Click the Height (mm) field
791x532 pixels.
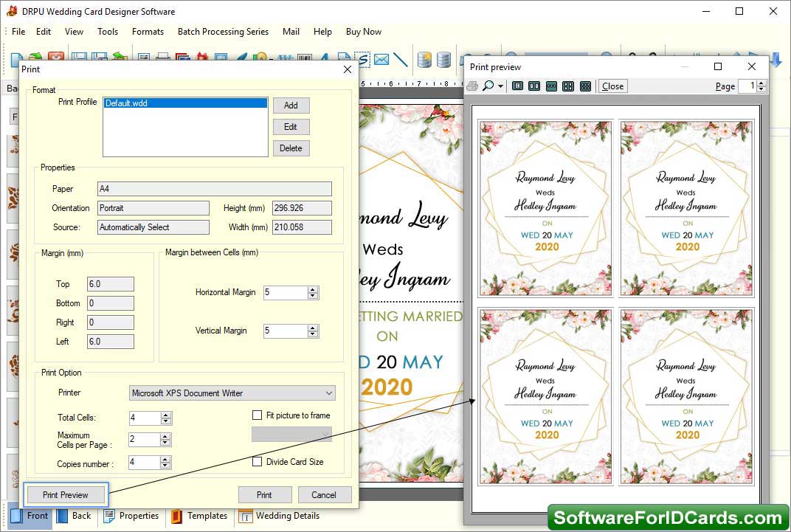303,208
